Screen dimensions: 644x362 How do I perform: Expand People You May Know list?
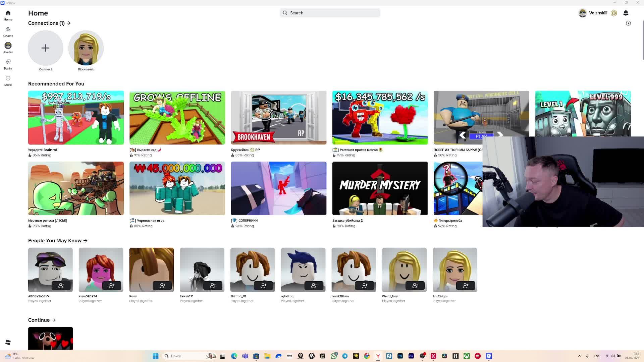[86, 241]
